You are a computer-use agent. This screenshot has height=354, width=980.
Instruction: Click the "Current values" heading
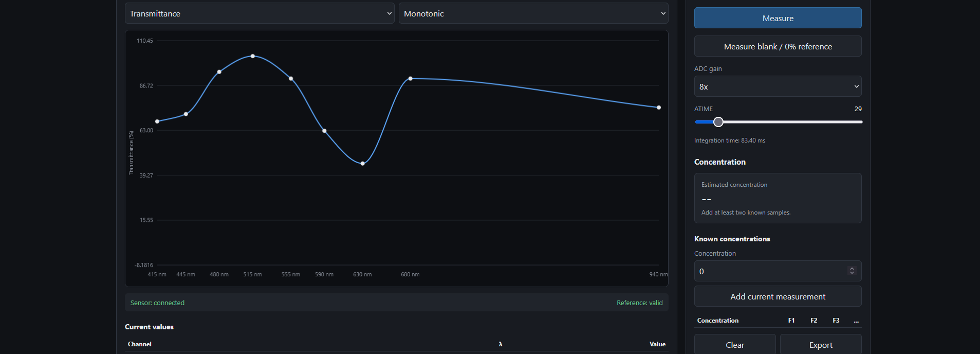tap(149, 327)
